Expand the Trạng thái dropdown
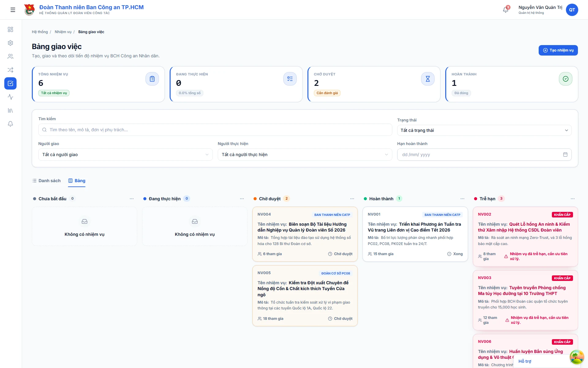 tap(484, 130)
